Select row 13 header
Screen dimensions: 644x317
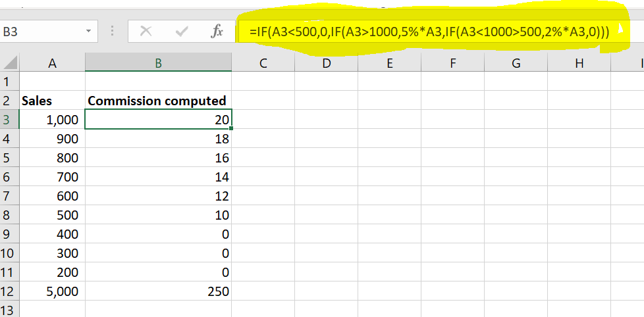click(9, 309)
